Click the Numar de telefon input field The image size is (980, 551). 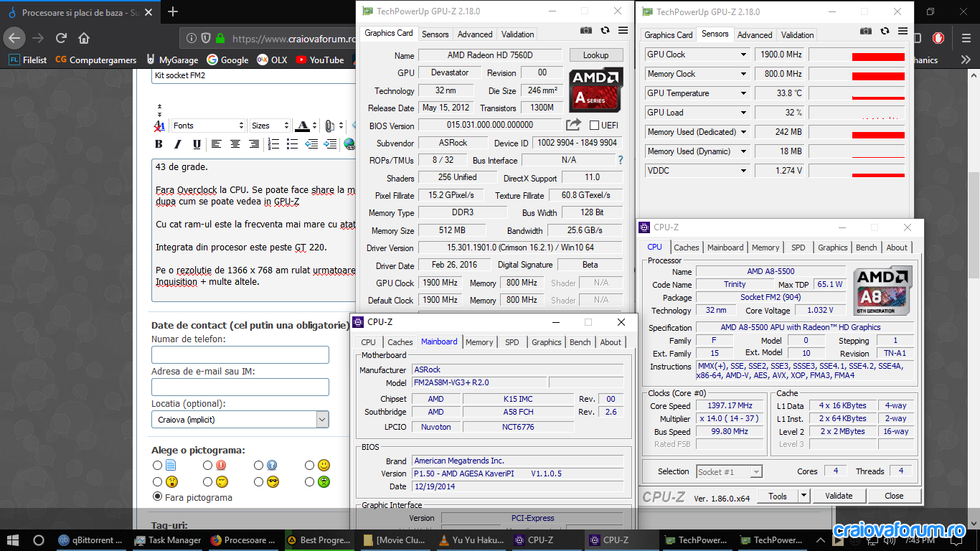coord(240,354)
